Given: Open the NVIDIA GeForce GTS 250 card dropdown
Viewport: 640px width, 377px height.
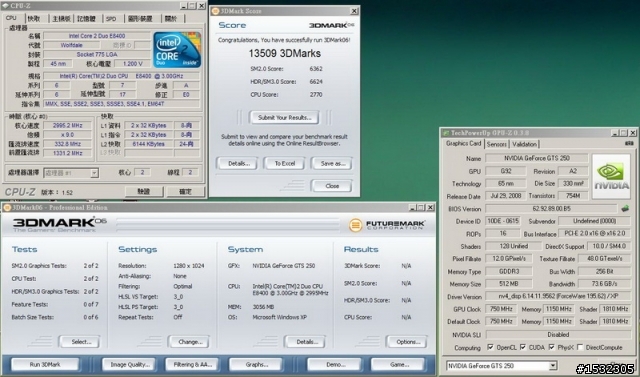Looking at the screenshot, I should (x=553, y=366).
